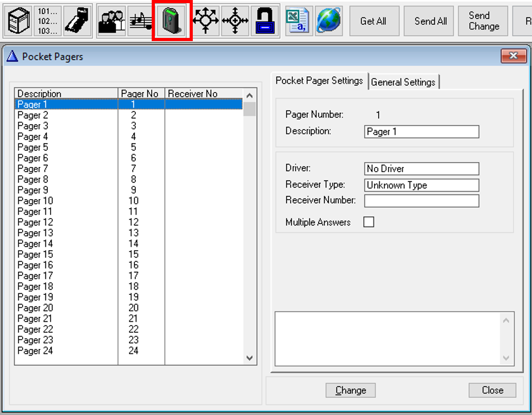Click the Excel export toolbar icon
This screenshot has height=415, width=532.
point(298,21)
